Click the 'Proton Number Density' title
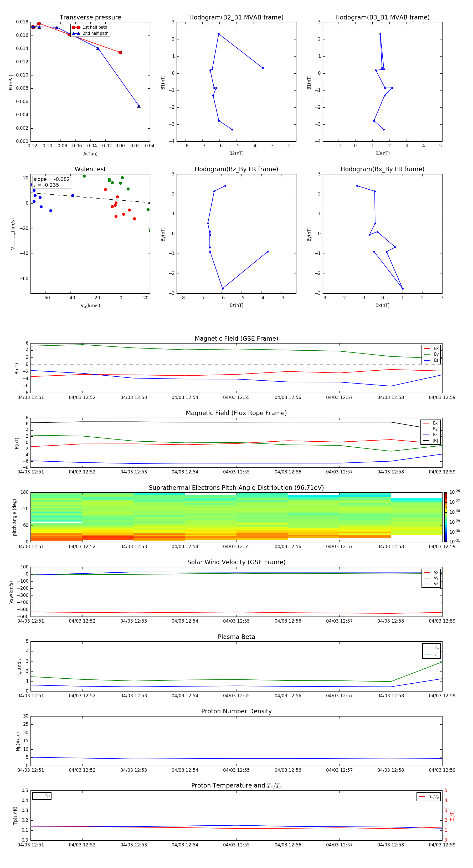Image resolution: width=473 pixels, height=868 pixels. click(236, 711)
